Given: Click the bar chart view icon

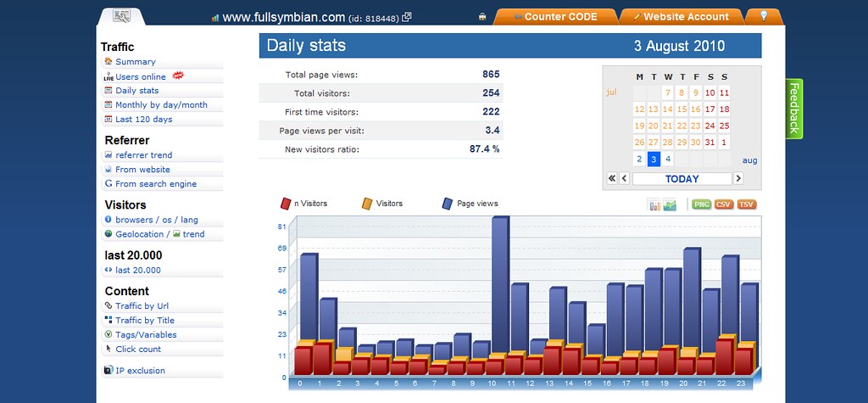Looking at the screenshot, I should click(654, 204).
